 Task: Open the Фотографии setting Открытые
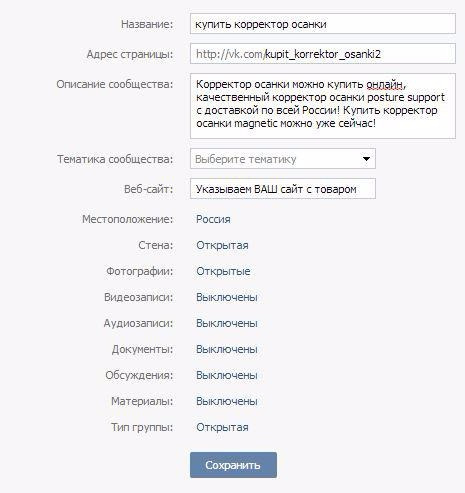[x=223, y=271]
